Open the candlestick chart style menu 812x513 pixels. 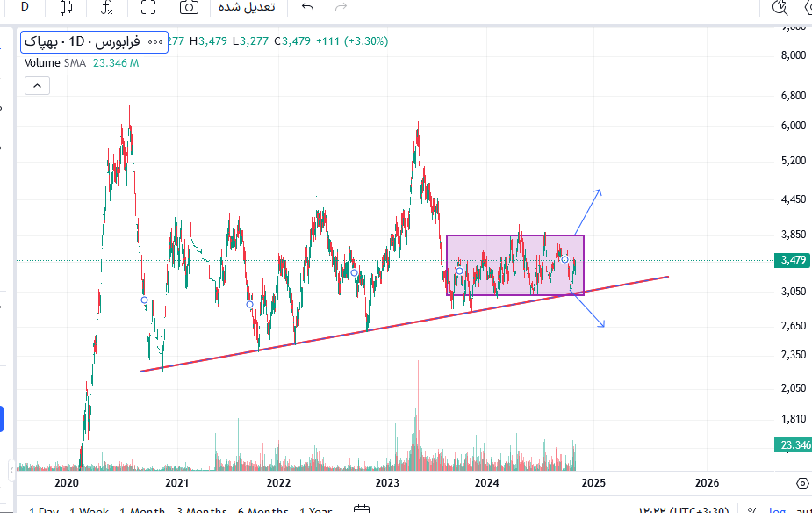(x=66, y=7)
